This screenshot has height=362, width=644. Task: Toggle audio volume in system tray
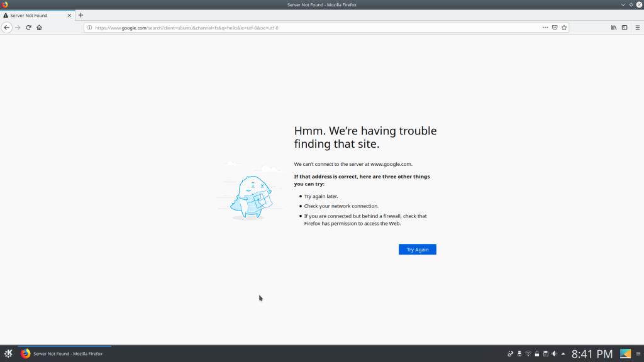(555, 354)
